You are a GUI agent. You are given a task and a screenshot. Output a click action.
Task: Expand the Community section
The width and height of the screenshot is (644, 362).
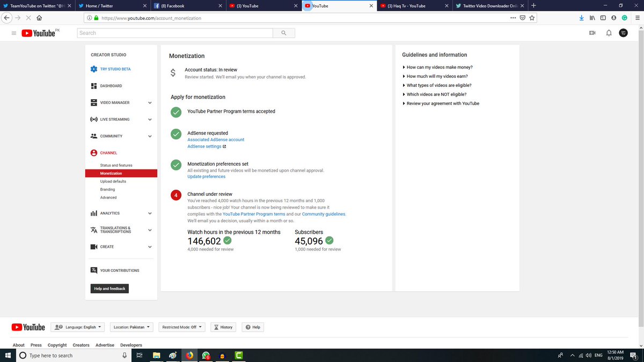tap(150, 136)
